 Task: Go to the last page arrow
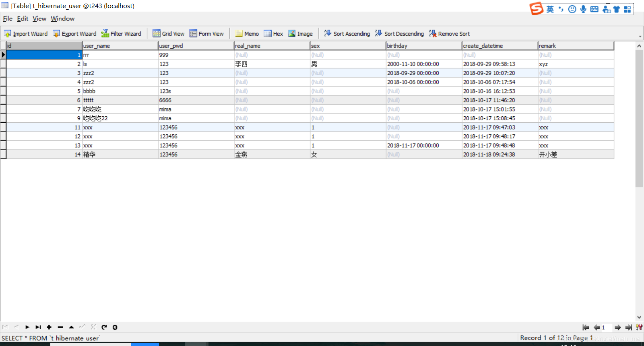629,327
